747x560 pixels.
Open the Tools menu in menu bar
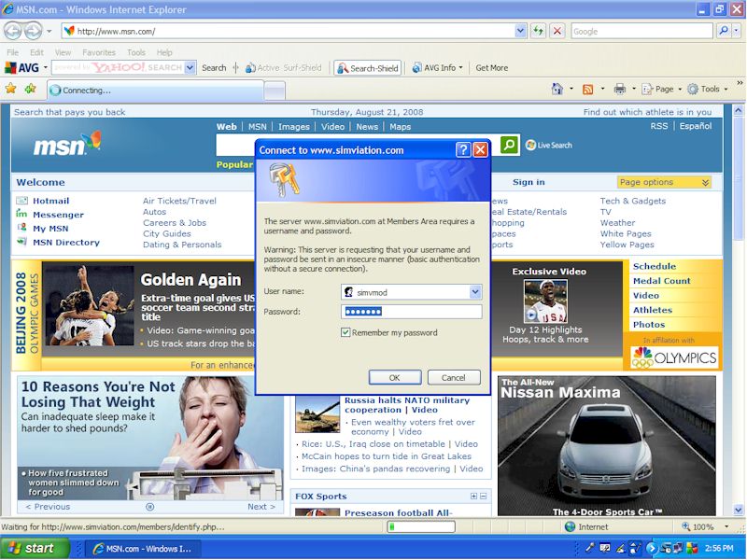click(136, 52)
